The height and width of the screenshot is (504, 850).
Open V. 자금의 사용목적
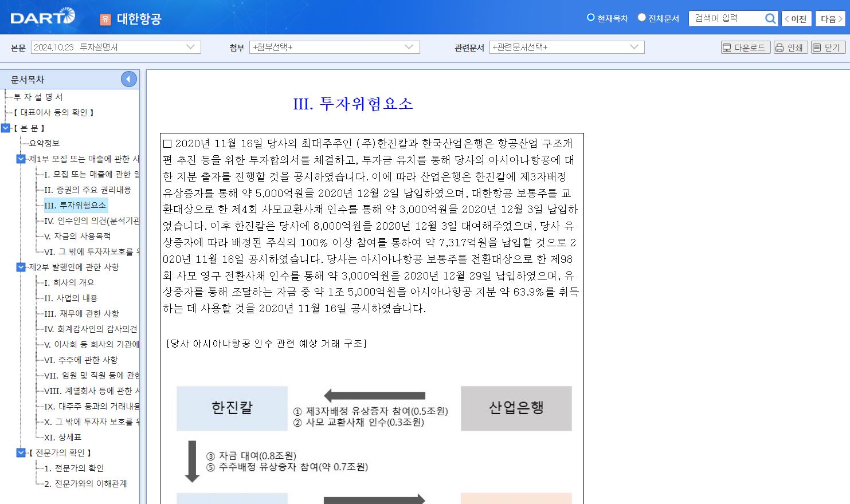click(77, 236)
